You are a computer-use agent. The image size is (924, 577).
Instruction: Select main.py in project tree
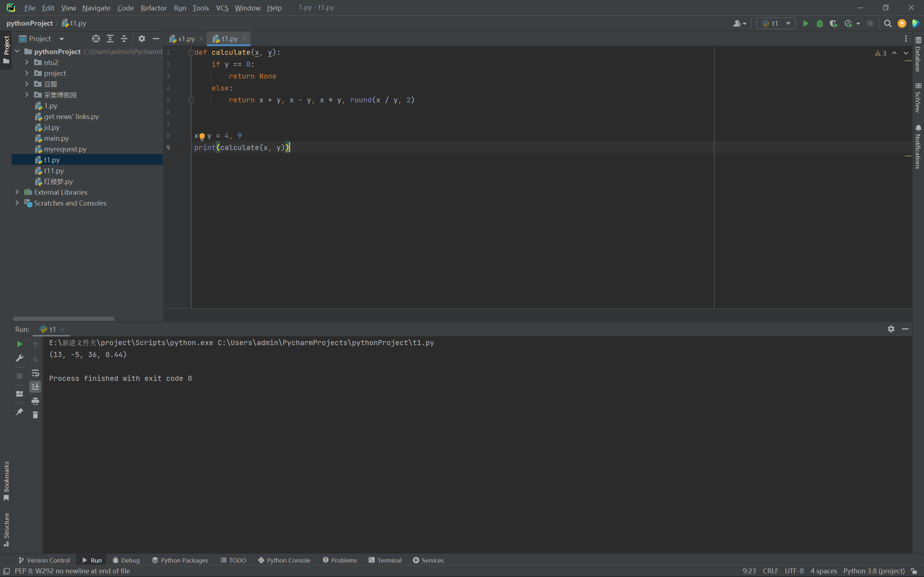[56, 138]
